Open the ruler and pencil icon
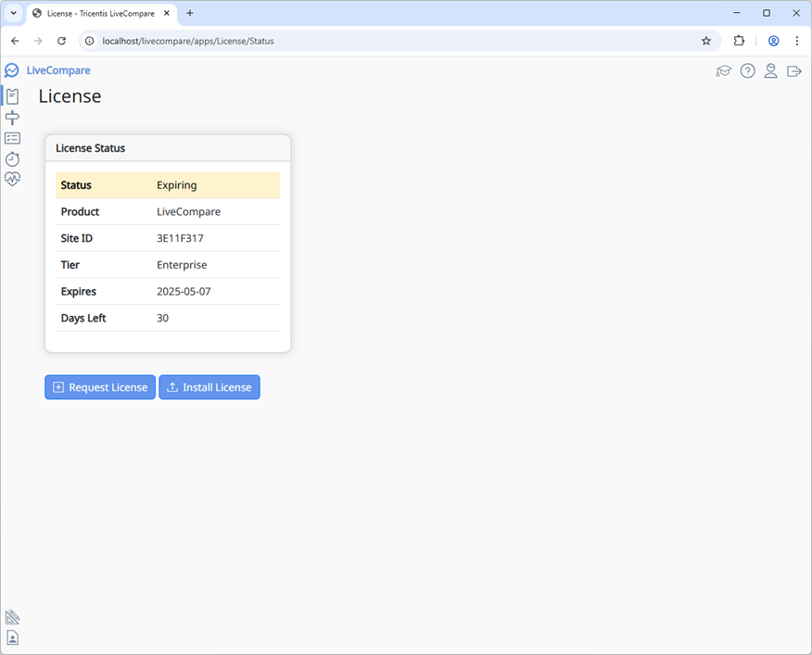This screenshot has height=655, width=812. point(12,617)
